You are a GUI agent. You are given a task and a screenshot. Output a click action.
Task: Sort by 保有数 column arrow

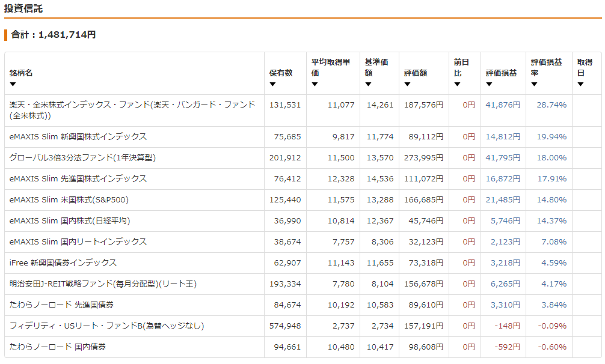point(273,84)
